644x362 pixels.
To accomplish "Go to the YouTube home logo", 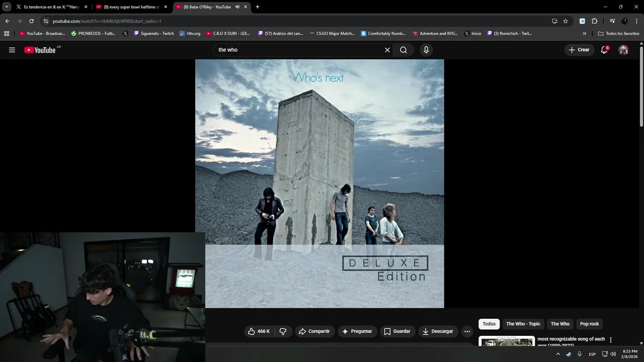I will coord(40,50).
